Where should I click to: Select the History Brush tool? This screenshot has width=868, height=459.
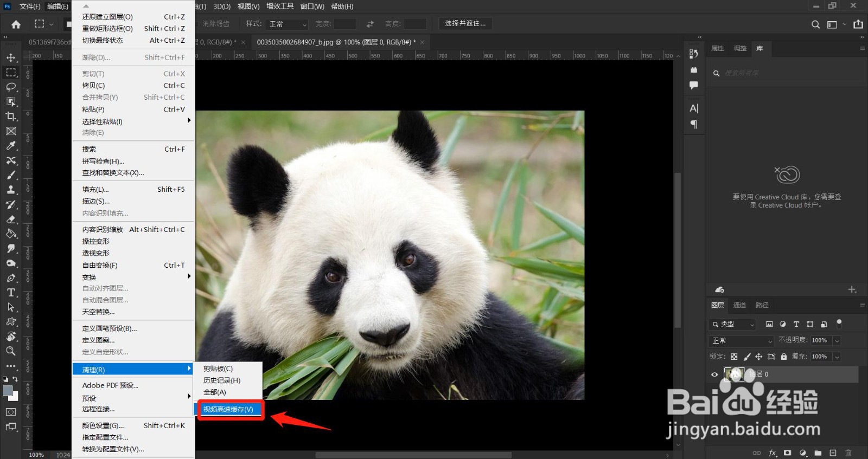point(11,204)
